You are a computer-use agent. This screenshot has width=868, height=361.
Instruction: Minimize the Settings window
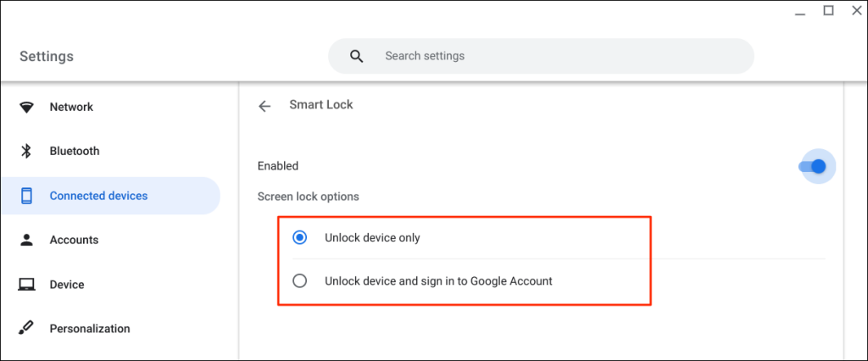(802, 13)
